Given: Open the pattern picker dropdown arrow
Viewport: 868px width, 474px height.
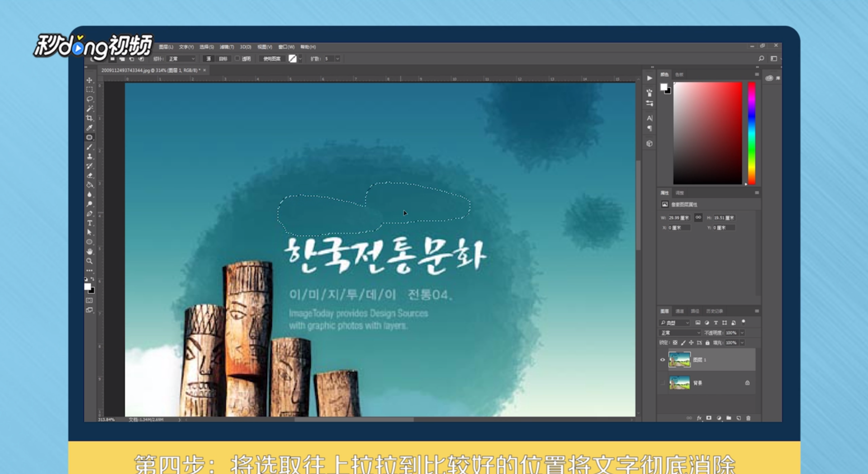Looking at the screenshot, I should tap(300, 59).
